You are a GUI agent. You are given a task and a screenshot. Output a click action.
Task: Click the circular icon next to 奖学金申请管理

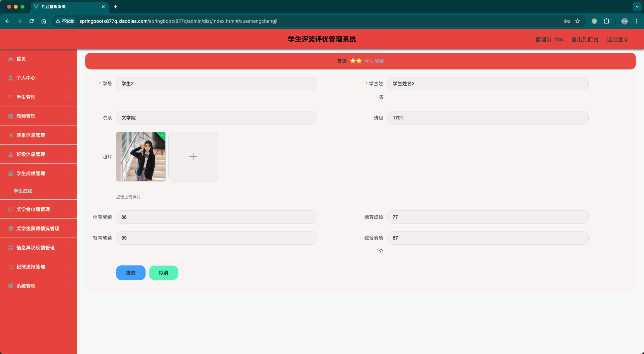[x=11, y=209]
